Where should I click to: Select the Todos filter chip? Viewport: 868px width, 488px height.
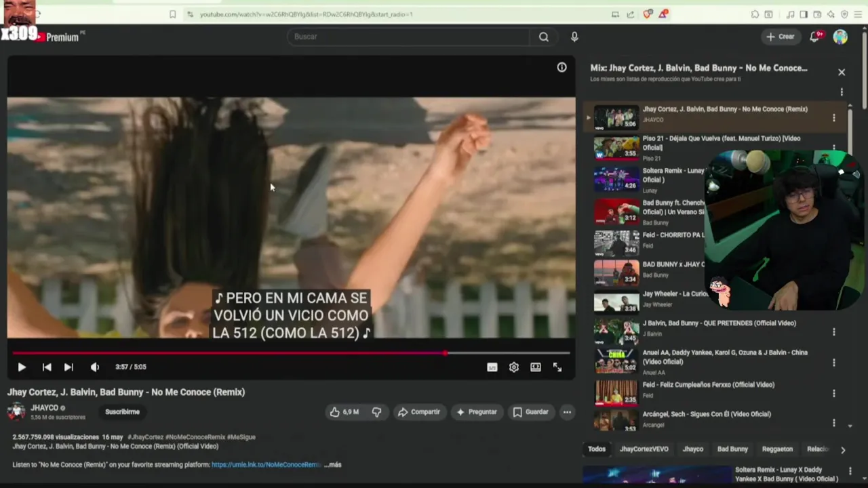597,449
